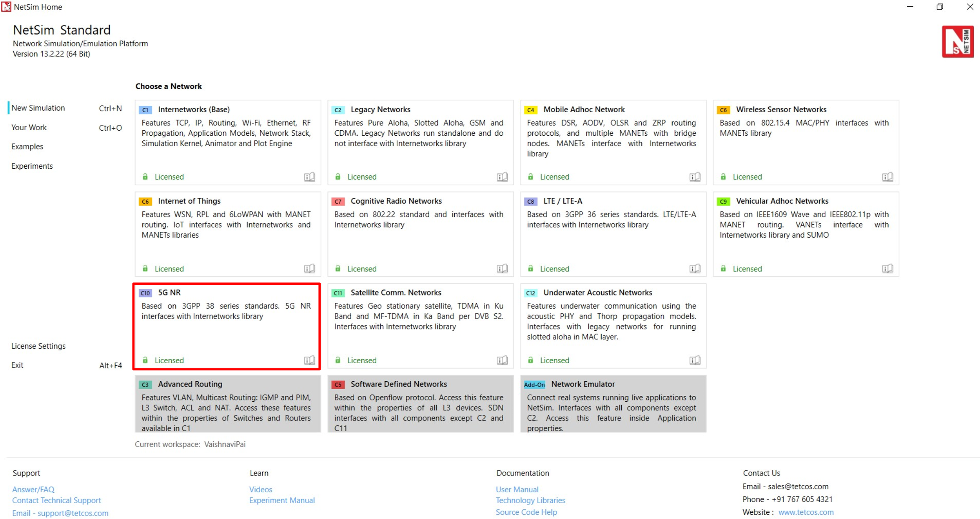The width and height of the screenshot is (980, 519).
Task: Click the C9 badge on Vehicular Adhoc Networks
Action: [x=723, y=202]
